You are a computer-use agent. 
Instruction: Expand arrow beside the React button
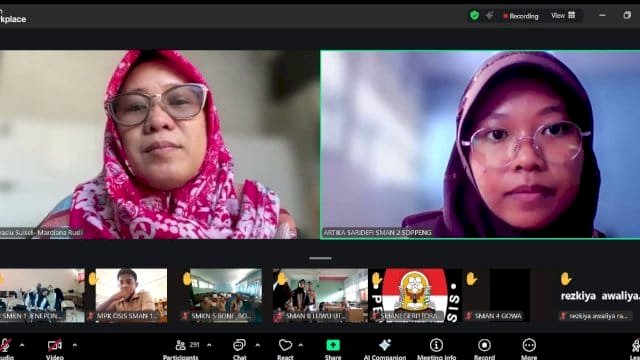[x=300, y=345]
